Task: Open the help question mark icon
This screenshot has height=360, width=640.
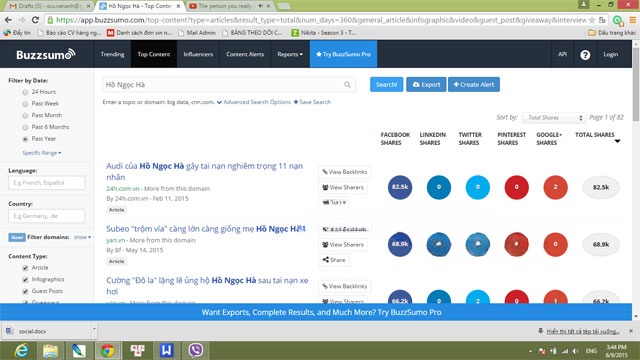Action: pyautogui.click(x=585, y=55)
